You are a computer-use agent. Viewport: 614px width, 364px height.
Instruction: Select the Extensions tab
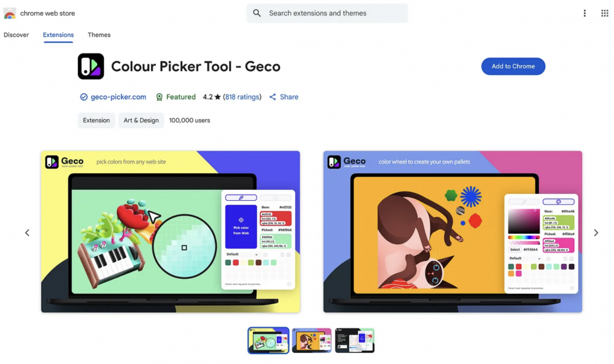tap(58, 35)
